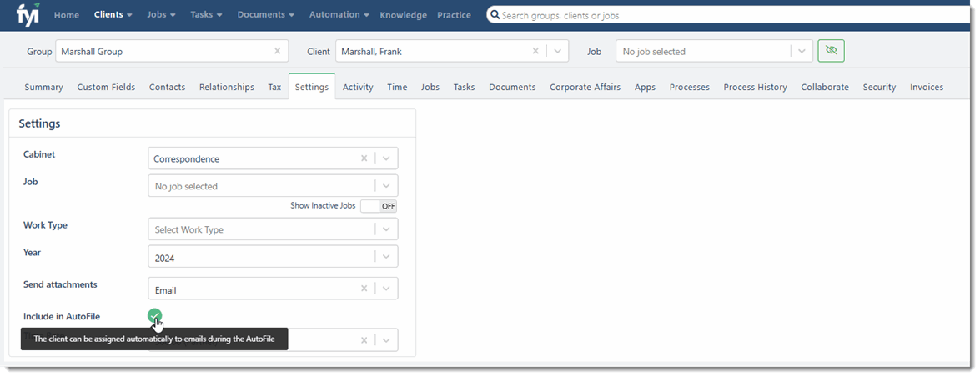Switch to the Processes tab
980x377 pixels.
pos(690,87)
